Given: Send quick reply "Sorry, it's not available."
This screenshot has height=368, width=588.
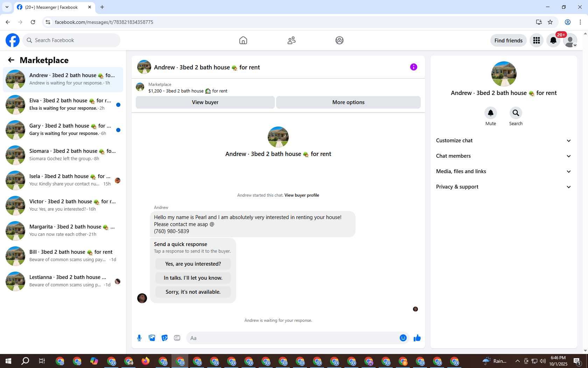Looking at the screenshot, I should point(193,292).
